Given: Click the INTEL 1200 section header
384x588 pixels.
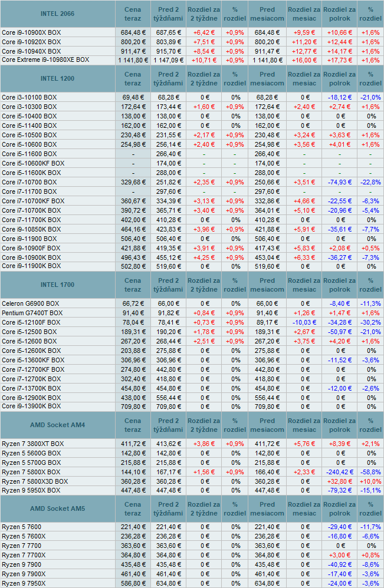Looking at the screenshot, I should [x=57, y=79].
